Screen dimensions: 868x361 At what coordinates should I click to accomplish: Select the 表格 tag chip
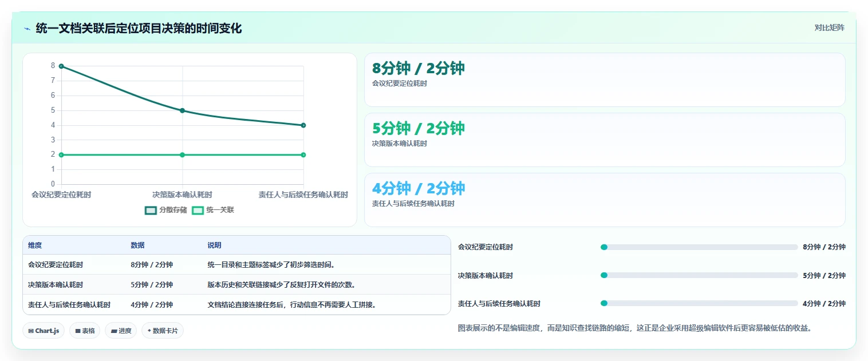85,331
